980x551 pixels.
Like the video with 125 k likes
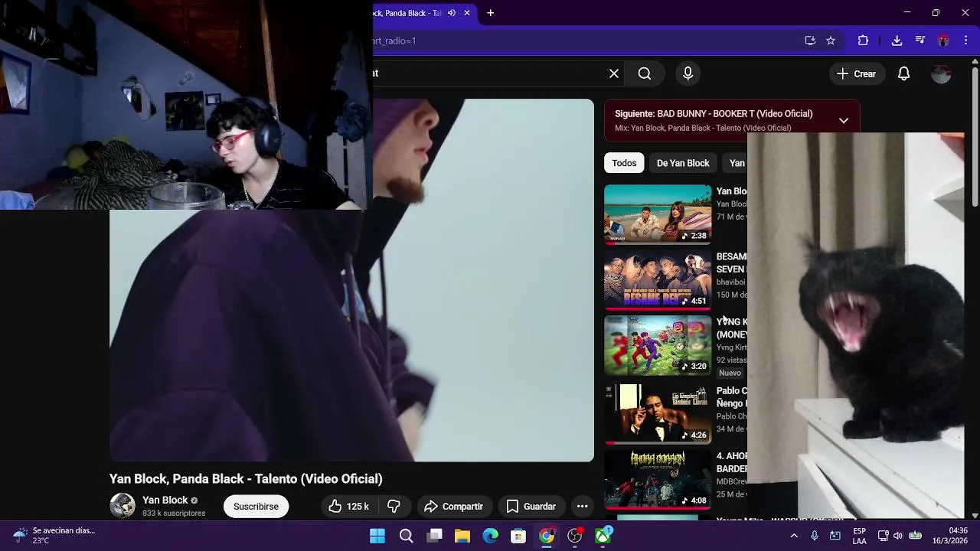pyautogui.click(x=348, y=506)
